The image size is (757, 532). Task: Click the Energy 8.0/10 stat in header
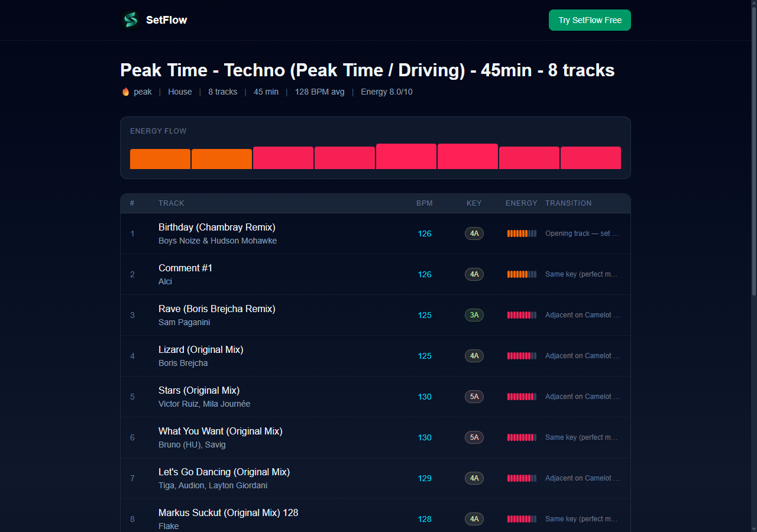386,92
